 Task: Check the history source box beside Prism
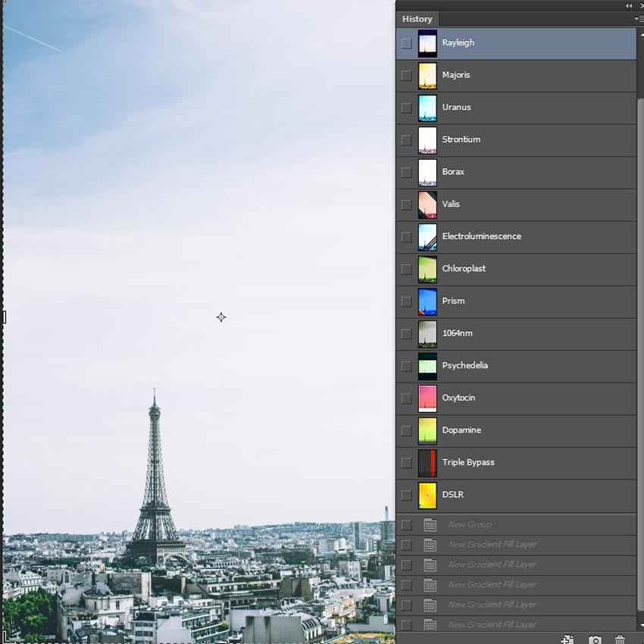(406, 302)
